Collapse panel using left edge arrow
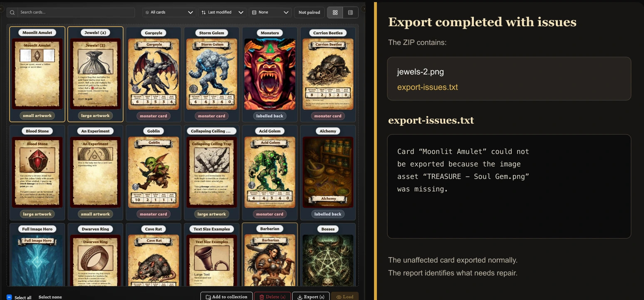The image size is (644, 300). pyautogui.click(x=2, y=8)
